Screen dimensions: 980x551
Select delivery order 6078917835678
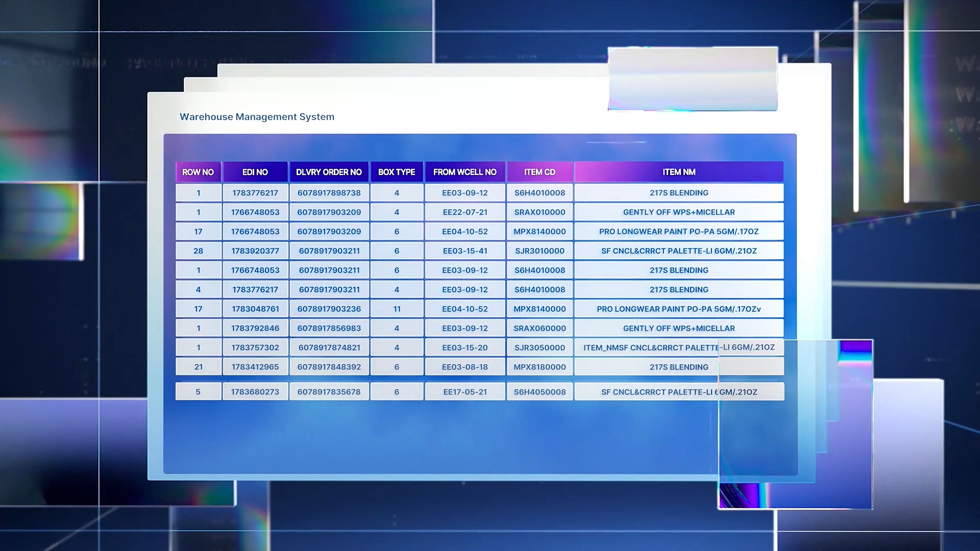click(329, 392)
